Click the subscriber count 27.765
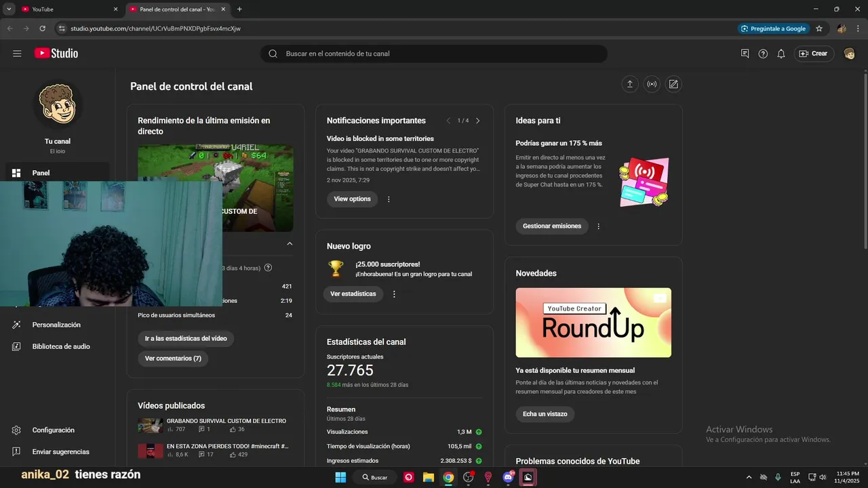 tap(350, 370)
